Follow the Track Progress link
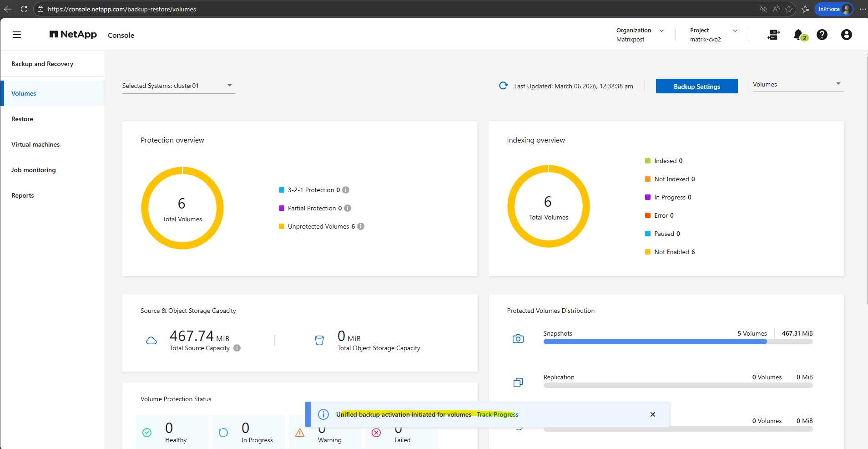 pos(497,414)
